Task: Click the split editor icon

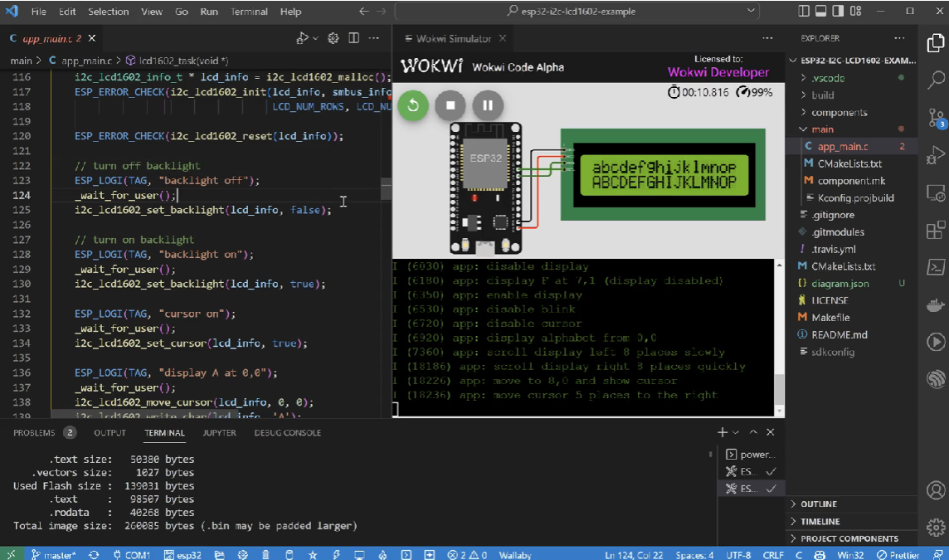Action: pyautogui.click(x=354, y=38)
